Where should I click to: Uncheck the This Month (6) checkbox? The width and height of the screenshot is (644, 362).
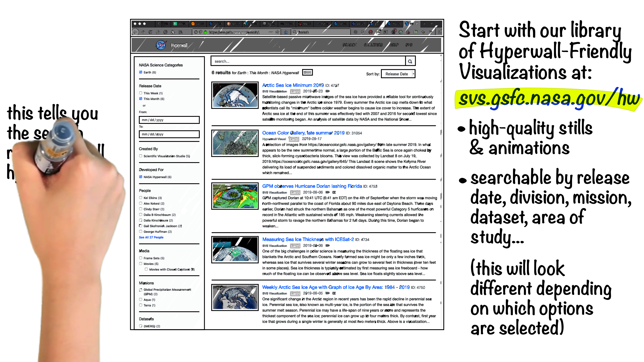[x=141, y=99]
